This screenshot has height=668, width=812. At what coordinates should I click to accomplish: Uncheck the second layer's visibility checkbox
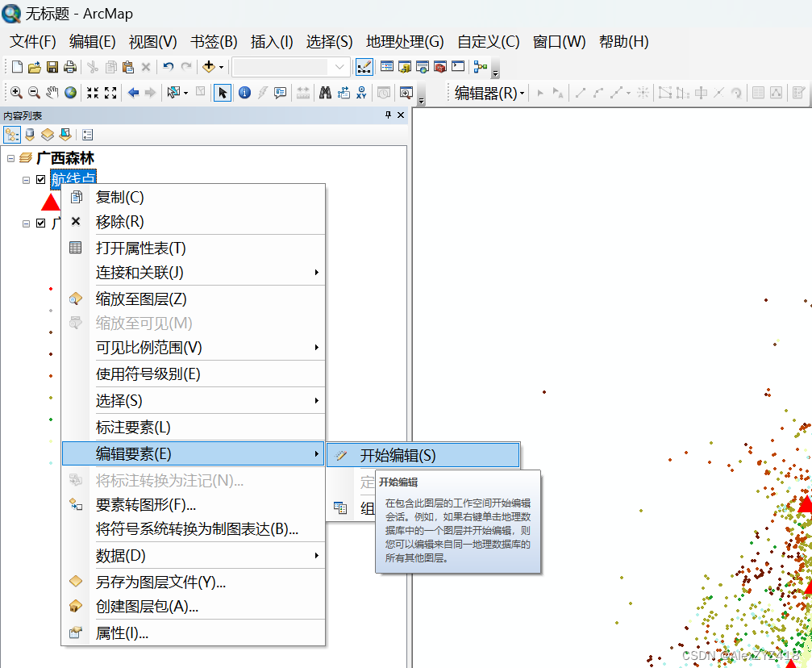point(41,223)
